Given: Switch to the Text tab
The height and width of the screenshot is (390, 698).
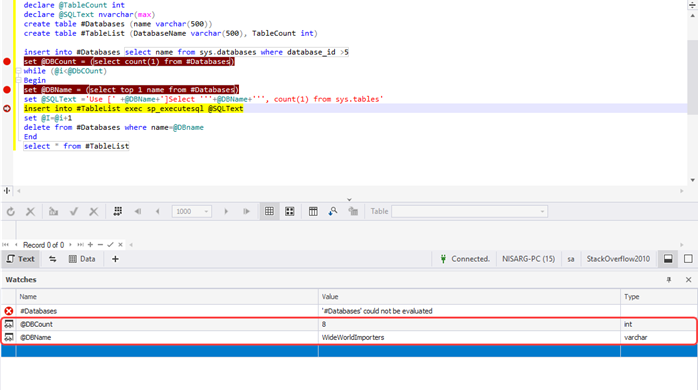Looking at the screenshot, I should [20, 259].
